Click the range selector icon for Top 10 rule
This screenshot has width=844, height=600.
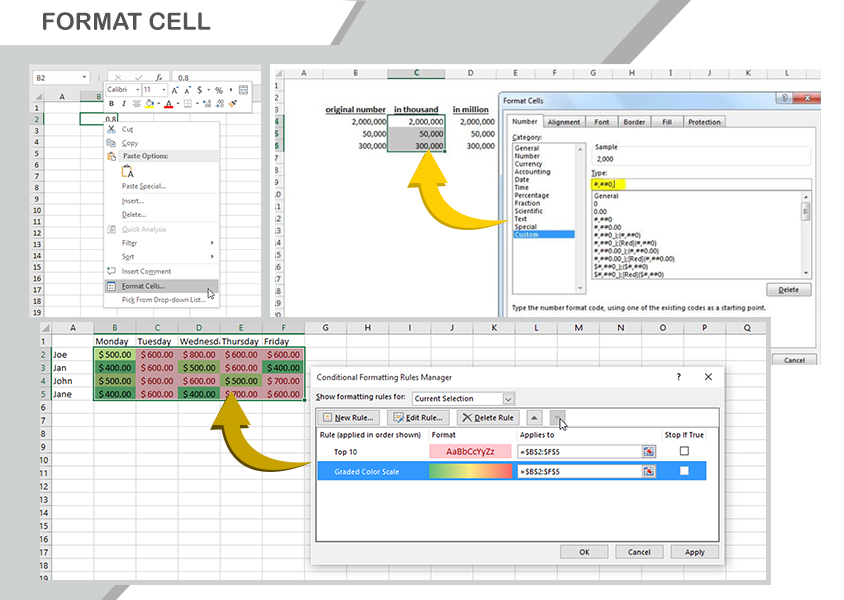tap(648, 451)
